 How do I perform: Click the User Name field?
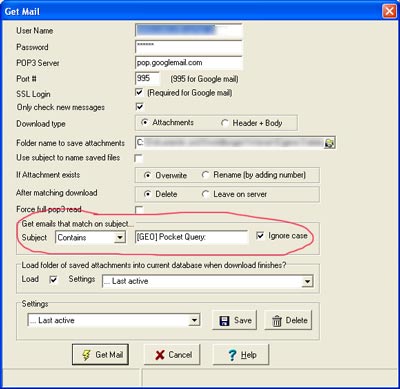(189, 30)
